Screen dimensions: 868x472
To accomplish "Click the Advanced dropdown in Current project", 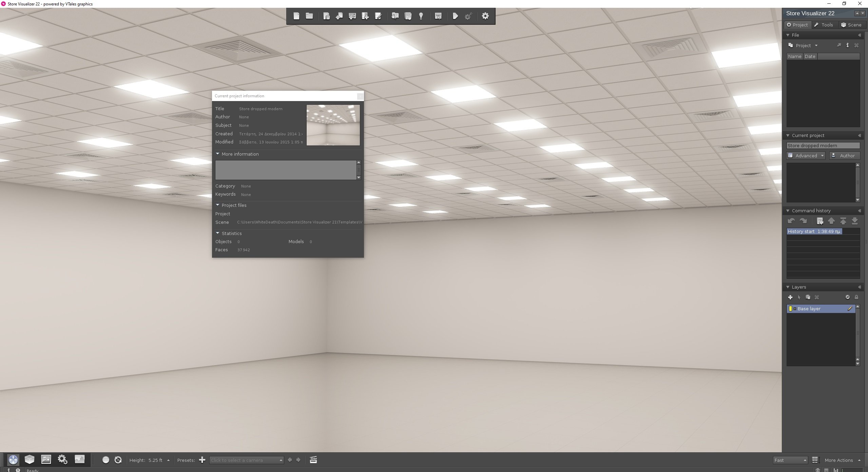I will pyautogui.click(x=806, y=155).
